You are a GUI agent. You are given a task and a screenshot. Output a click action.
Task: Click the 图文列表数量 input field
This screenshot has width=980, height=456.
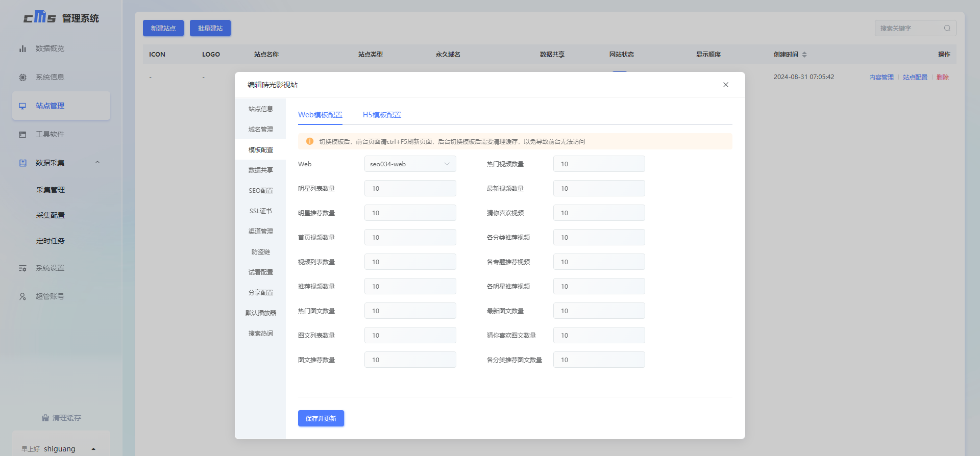(x=410, y=335)
